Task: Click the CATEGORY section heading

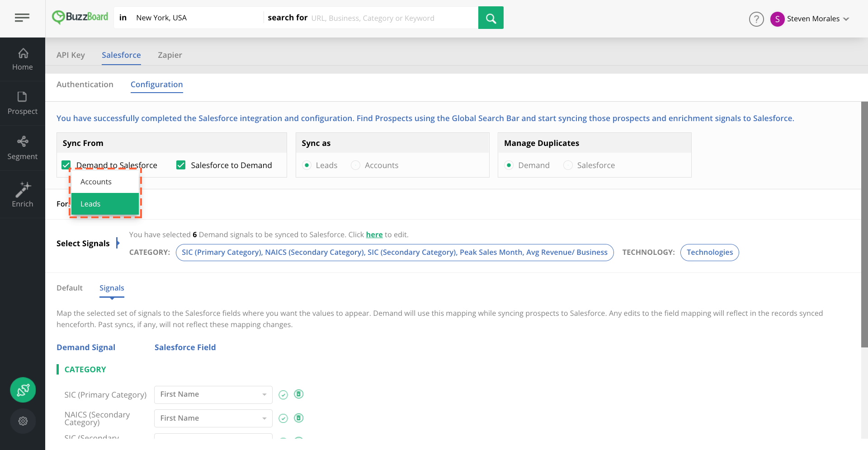Action: [85, 370]
